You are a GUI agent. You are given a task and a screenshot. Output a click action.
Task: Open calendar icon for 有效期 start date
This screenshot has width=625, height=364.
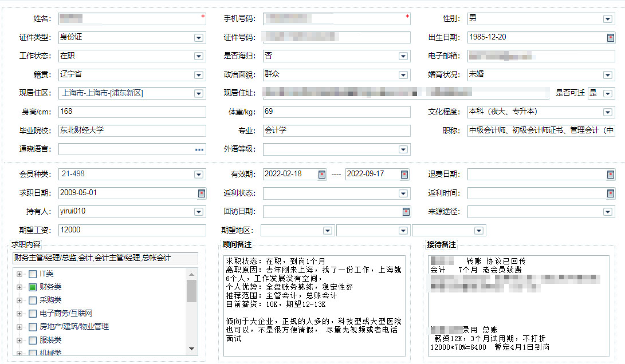click(322, 175)
